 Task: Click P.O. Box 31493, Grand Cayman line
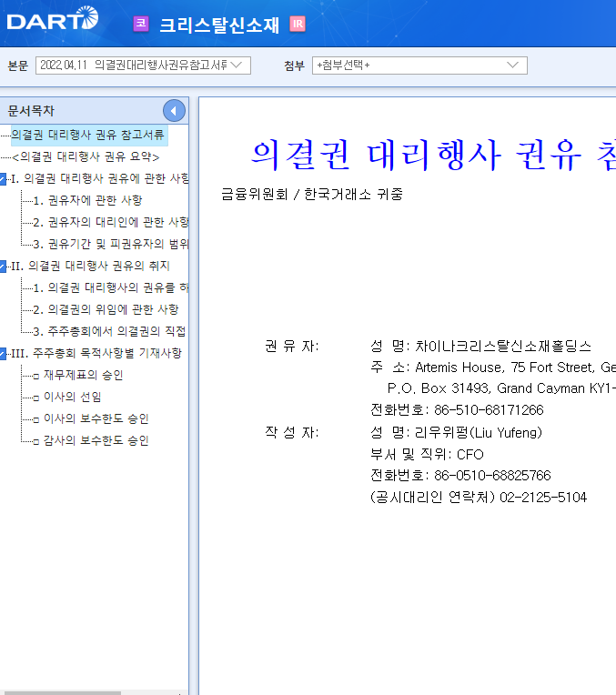point(501,388)
